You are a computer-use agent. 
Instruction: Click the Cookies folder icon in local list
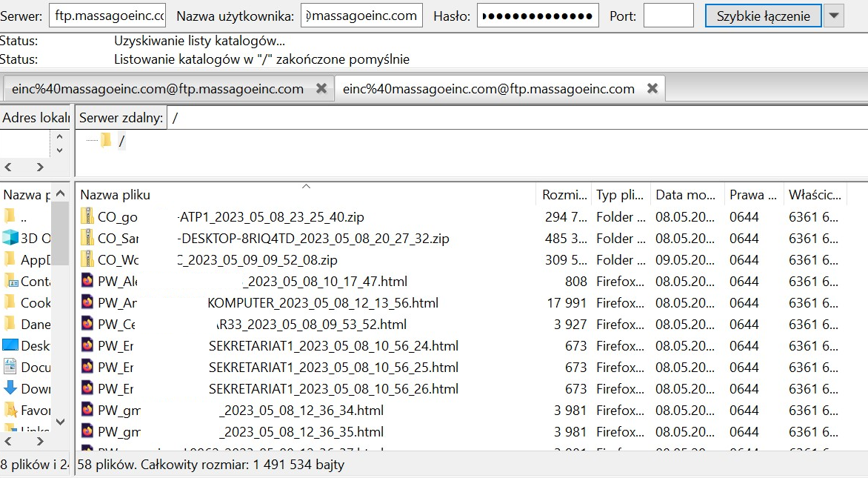(x=10, y=302)
